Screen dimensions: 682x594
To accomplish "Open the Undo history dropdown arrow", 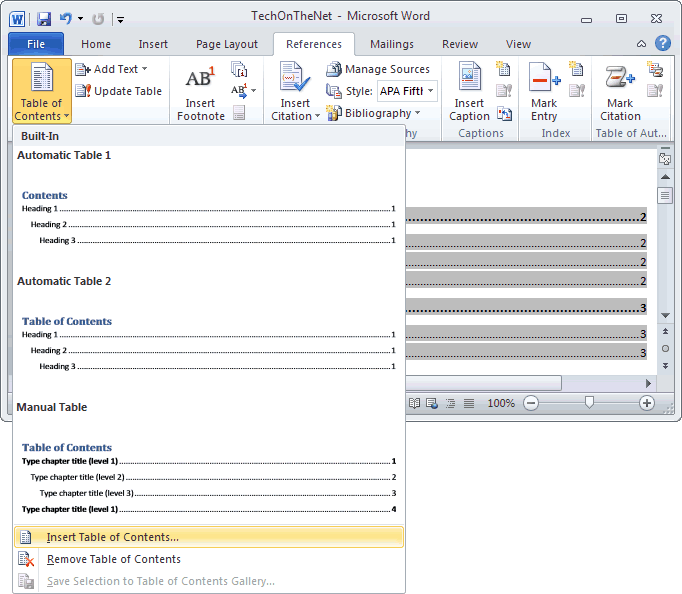I will point(80,19).
